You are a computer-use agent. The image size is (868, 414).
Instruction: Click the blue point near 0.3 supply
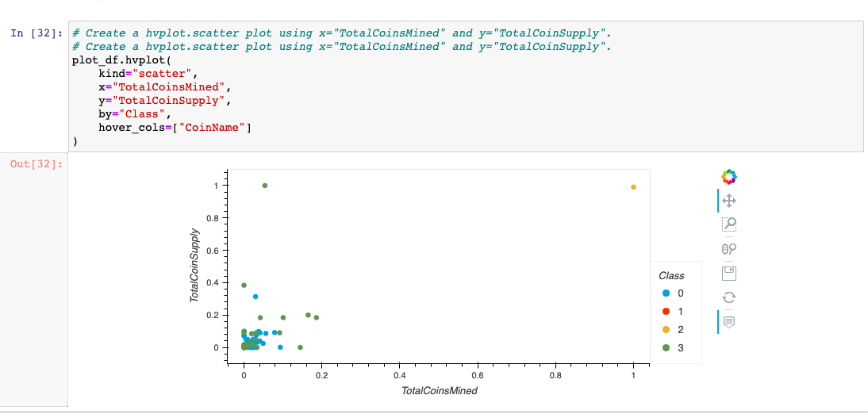pos(255,297)
